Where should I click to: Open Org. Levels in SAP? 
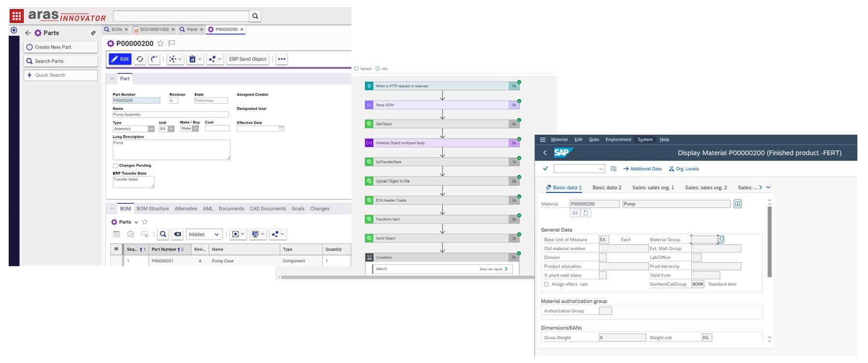click(684, 168)
